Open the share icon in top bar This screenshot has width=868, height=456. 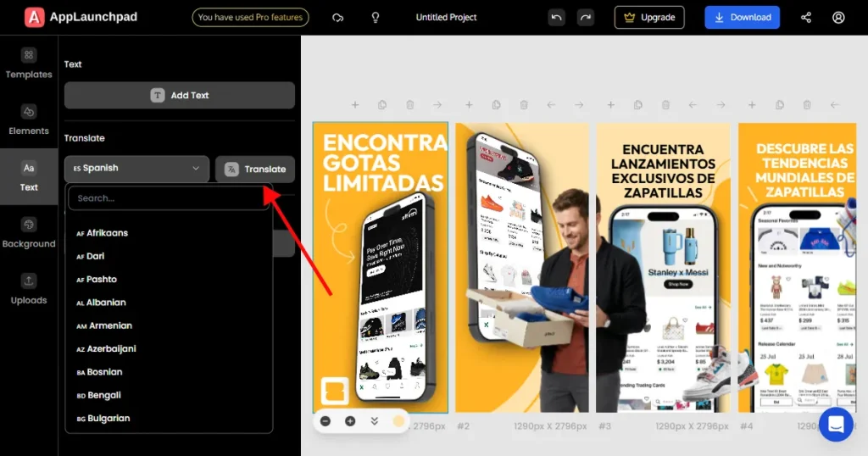pos(806,18)
